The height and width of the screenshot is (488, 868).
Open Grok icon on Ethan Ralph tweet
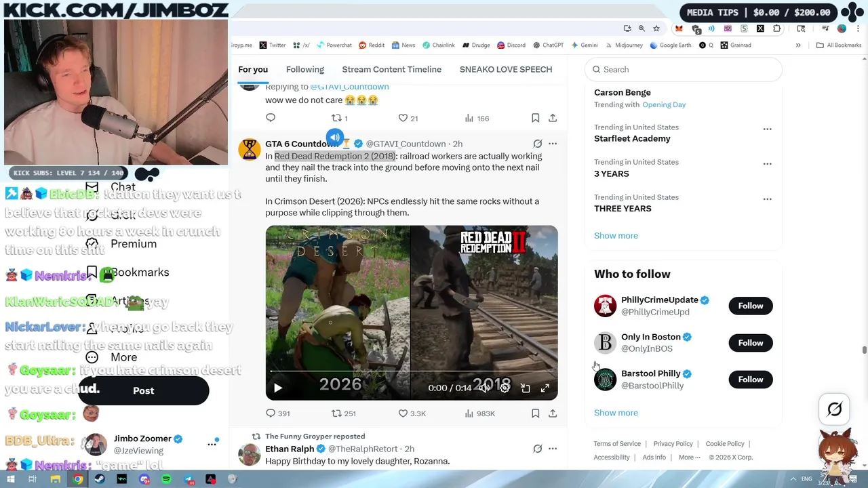tap(538, 449)
